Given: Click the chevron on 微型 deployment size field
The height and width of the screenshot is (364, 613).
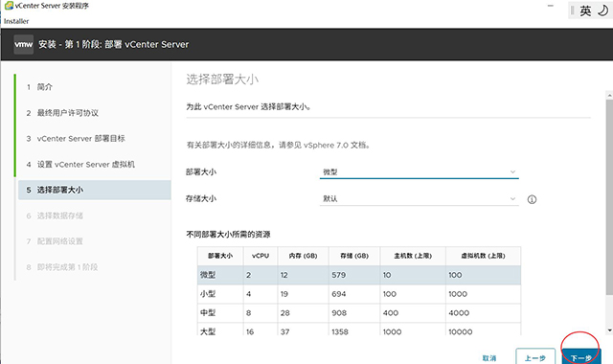Looking at the screenshot, I should [x=512, y=172].
